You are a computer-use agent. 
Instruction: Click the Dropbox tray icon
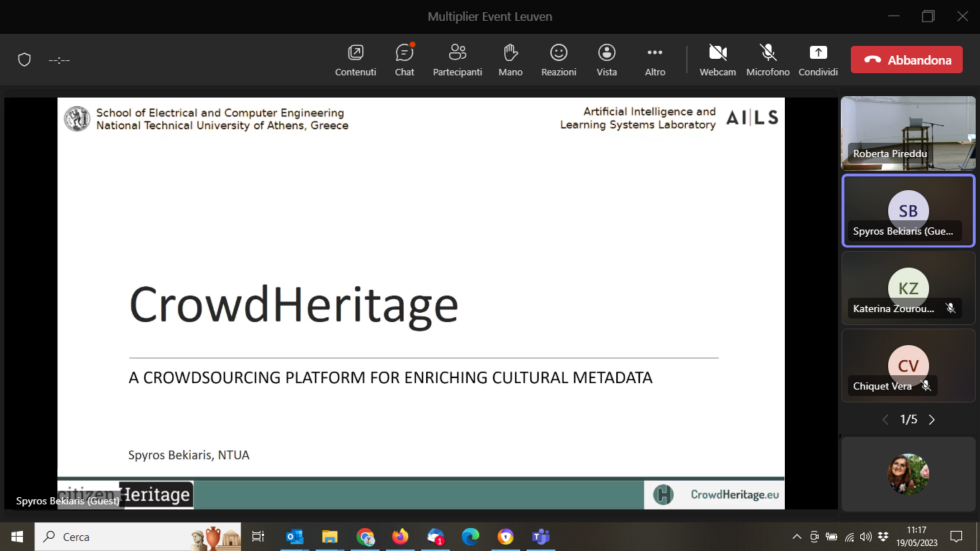[x=883, y=537]
